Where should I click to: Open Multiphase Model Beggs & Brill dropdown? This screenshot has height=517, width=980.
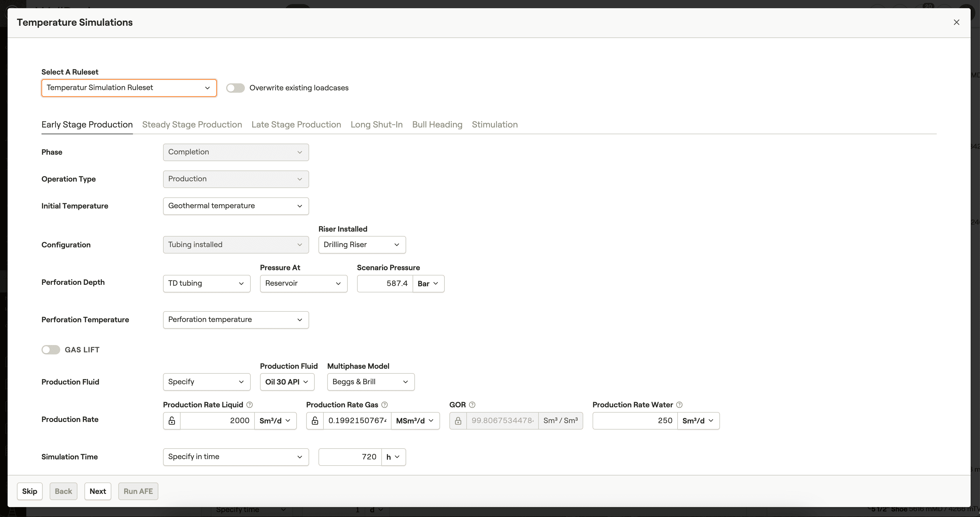[370, 382]
